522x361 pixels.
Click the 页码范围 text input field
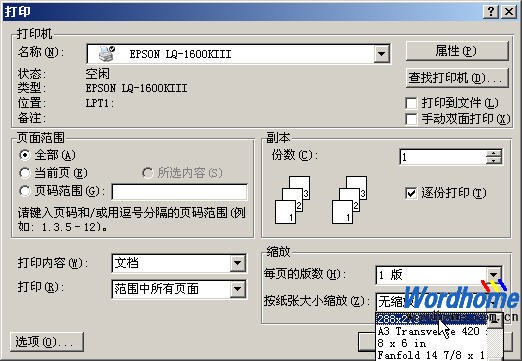(179, 192)
